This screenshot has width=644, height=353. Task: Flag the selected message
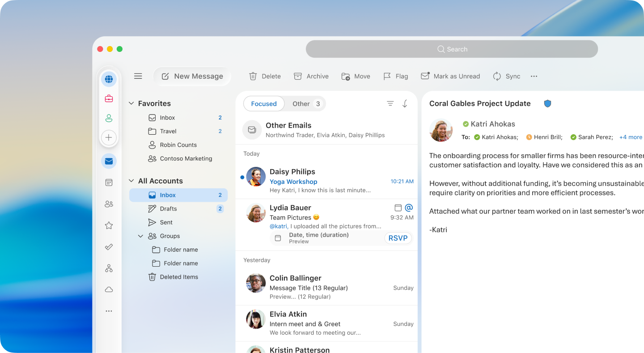tap(396, 76)
